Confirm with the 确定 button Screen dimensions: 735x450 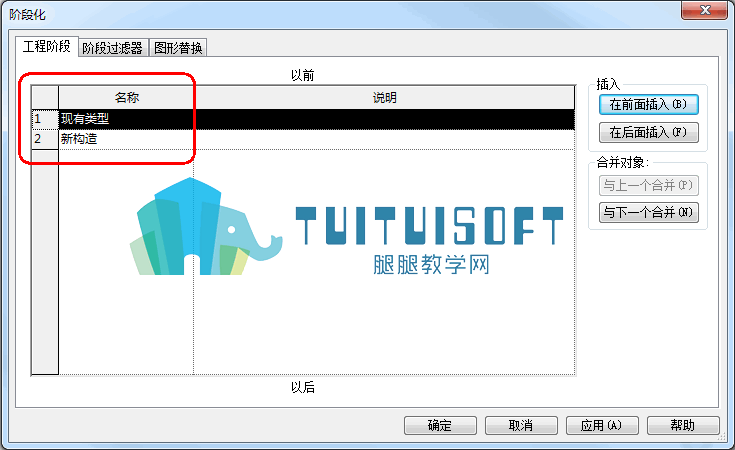pos(440,425)
